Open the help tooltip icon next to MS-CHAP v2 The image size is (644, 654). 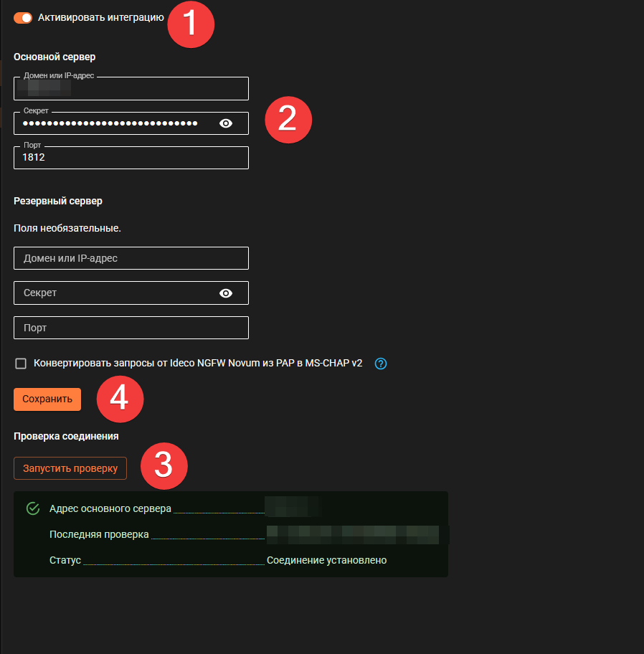(381, 364)
